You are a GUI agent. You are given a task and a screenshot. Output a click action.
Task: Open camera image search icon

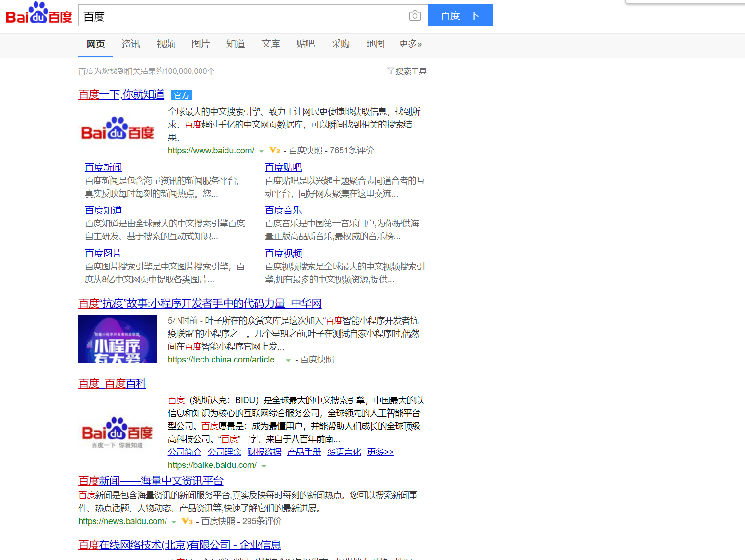[x=415, y=16]
